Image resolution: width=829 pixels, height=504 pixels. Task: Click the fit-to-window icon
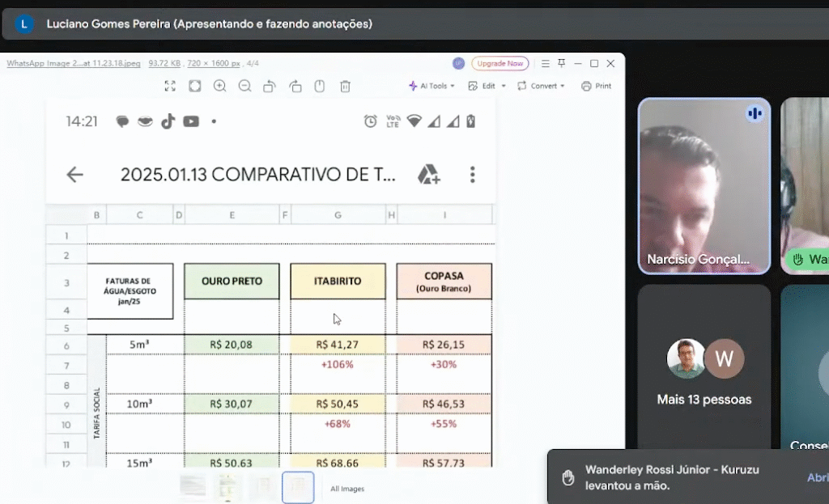tap(195, 86)
